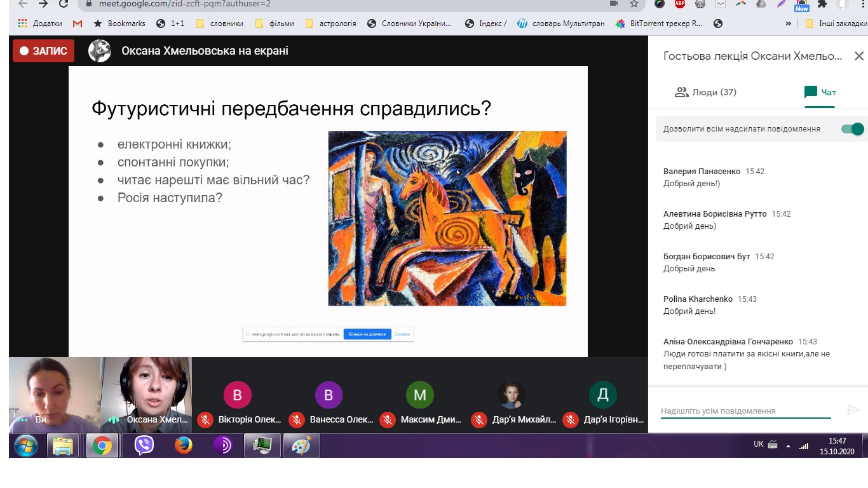Click the muted mic icon of Дар'я Ігорівн...
Viewport: 868px width, 488px height.
(571, 419)
